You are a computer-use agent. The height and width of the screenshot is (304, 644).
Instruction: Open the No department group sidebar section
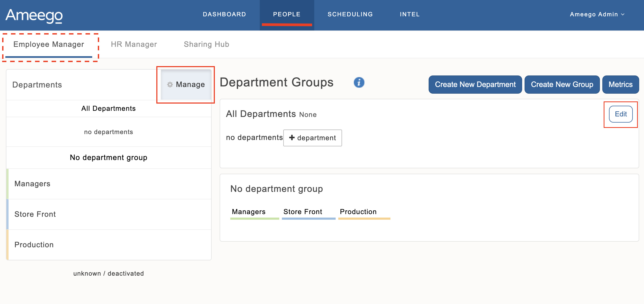108,157
